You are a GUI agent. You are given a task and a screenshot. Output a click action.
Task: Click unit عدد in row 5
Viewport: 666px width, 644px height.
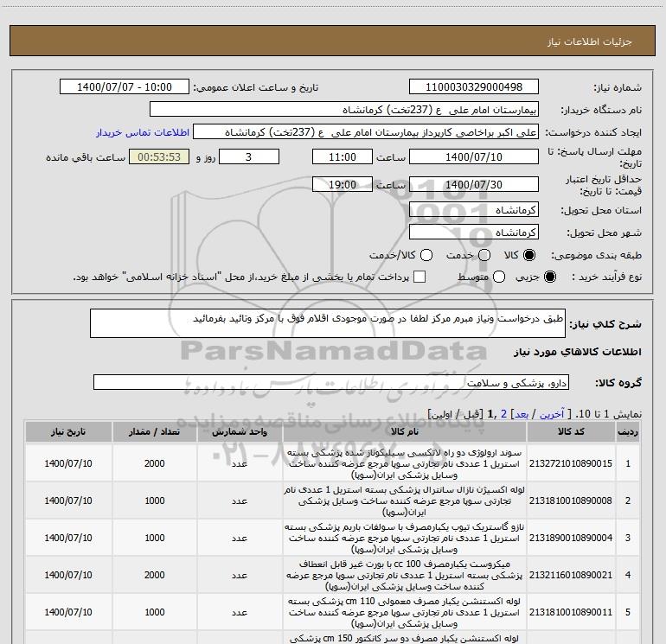click(x=240, y=612)
